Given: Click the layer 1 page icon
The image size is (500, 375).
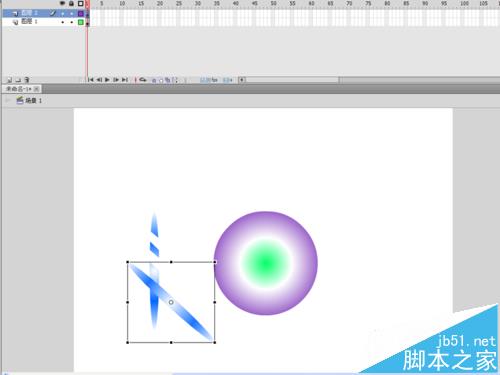Looking at the screenshot, I should (x=15, y=22).
